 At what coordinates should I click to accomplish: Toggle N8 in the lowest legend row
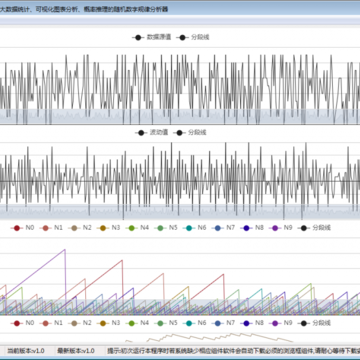tap(252, 323)
